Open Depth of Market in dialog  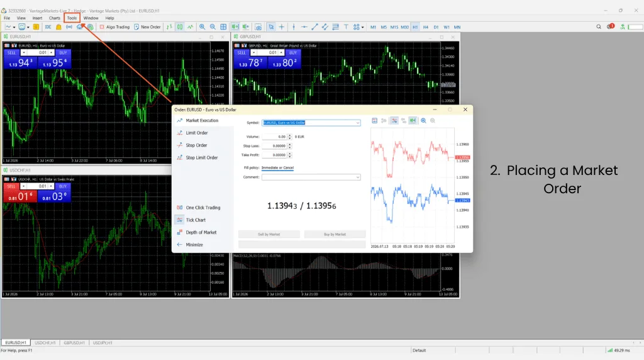coord(201,232)
